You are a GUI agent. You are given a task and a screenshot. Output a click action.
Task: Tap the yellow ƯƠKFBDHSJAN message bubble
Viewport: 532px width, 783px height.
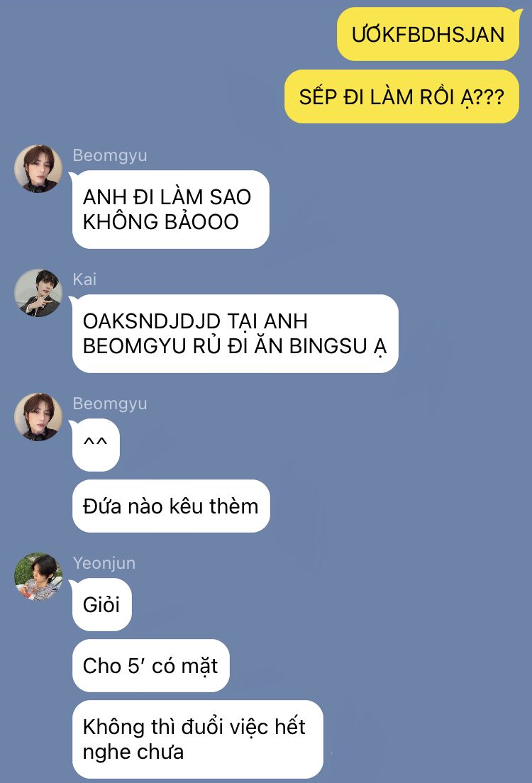[428, 35]
